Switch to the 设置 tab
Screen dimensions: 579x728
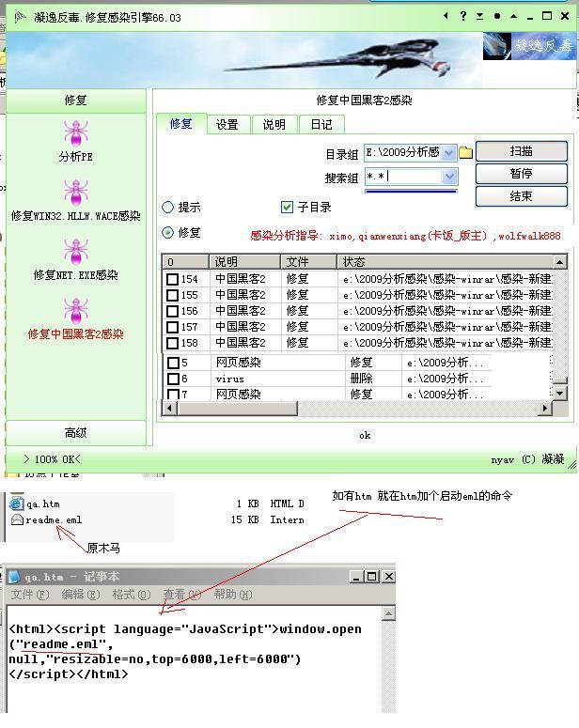227,124
